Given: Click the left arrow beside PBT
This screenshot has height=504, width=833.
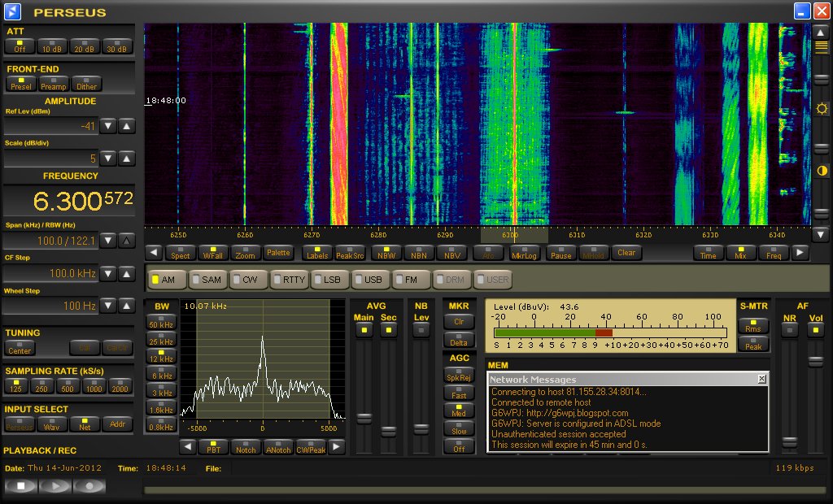Looking at the screenshot, I should point(188,447).
